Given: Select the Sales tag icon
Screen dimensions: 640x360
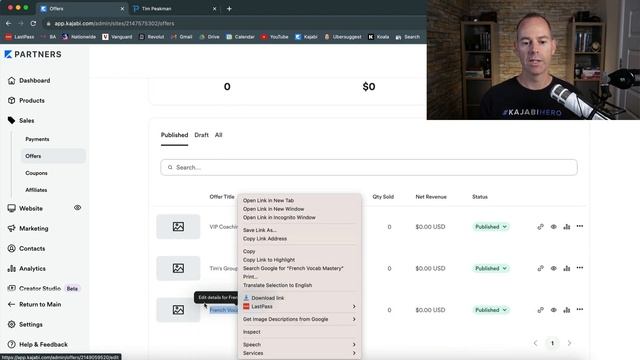Looking at the screenshot, I should point(11,120).
